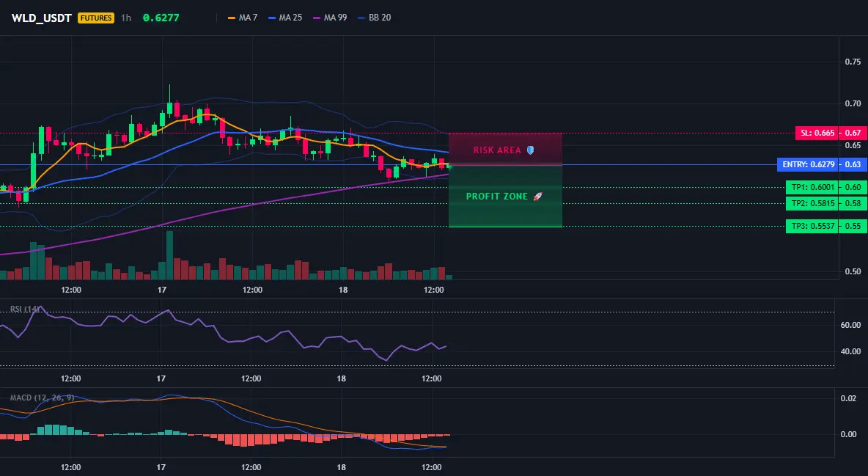Click the TP1: 0.6001 label

[812, 187]
